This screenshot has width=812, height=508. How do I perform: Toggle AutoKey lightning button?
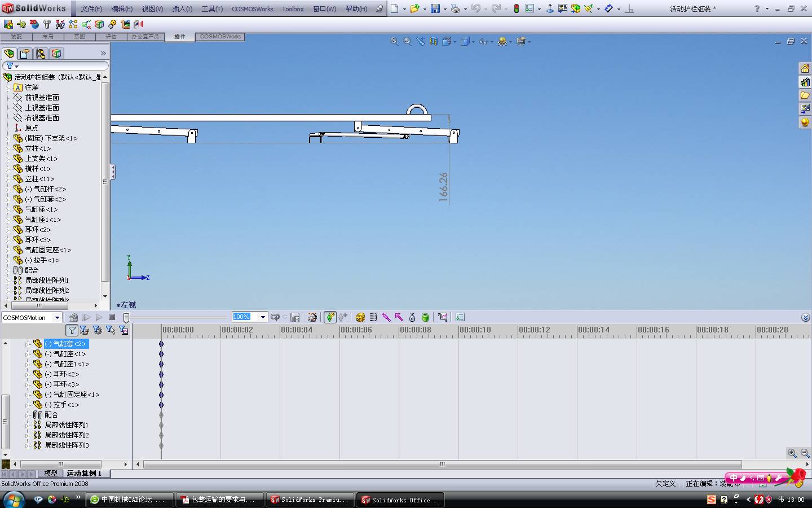point(330,317)
